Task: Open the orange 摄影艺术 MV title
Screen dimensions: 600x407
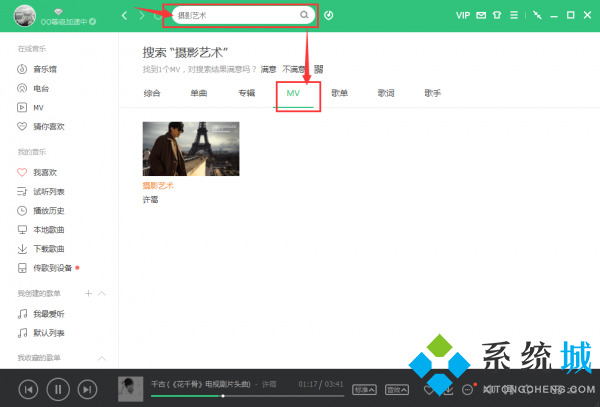Action: tap(158, 186)
